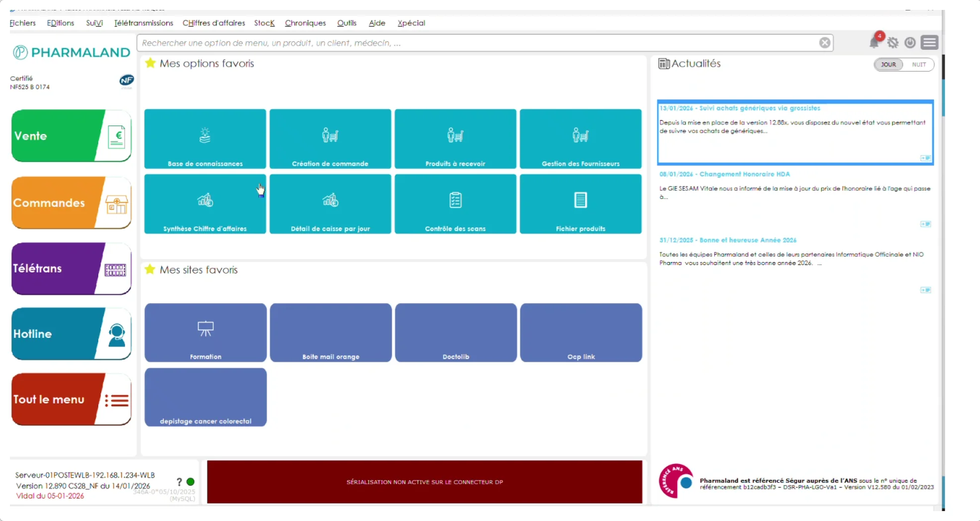Open the Base de connaissances tile
This screenshot has height=521, width=980.
point(205,139)
